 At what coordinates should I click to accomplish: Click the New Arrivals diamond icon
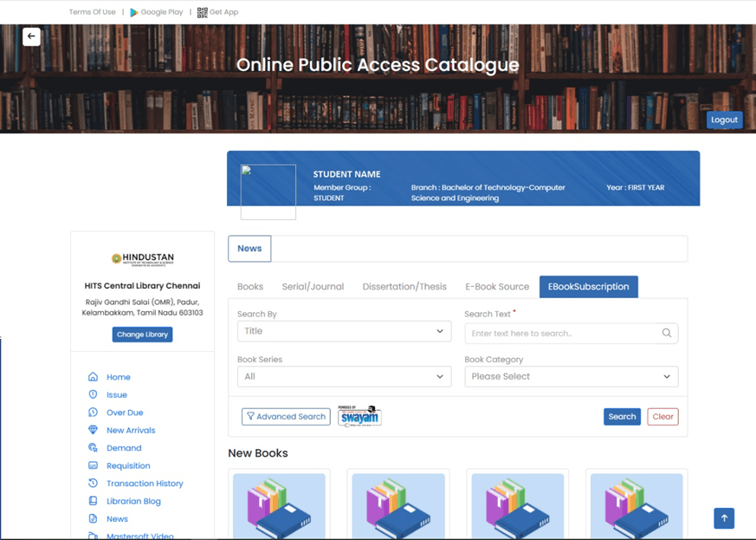pos(93,430)
